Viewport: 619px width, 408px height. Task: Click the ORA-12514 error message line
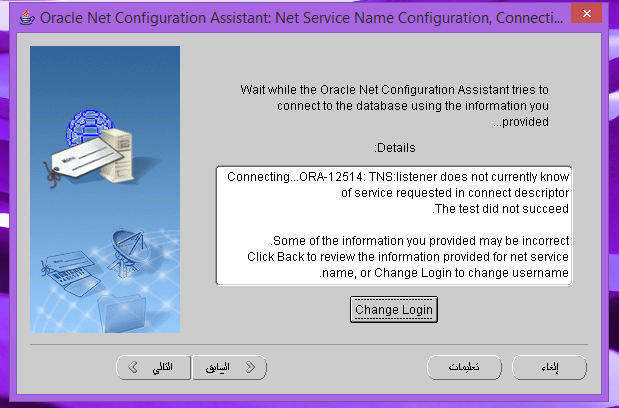398,176
